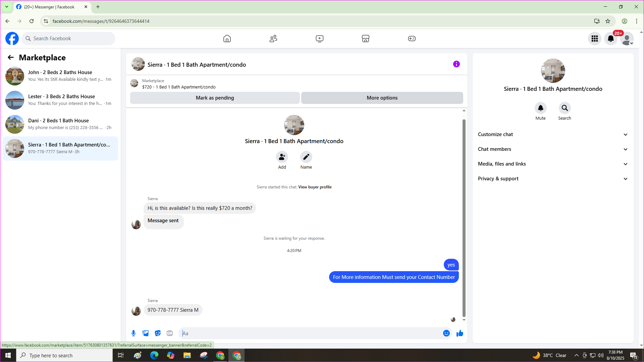Open the sticker picker icon
644x362 pixels.
158,333
